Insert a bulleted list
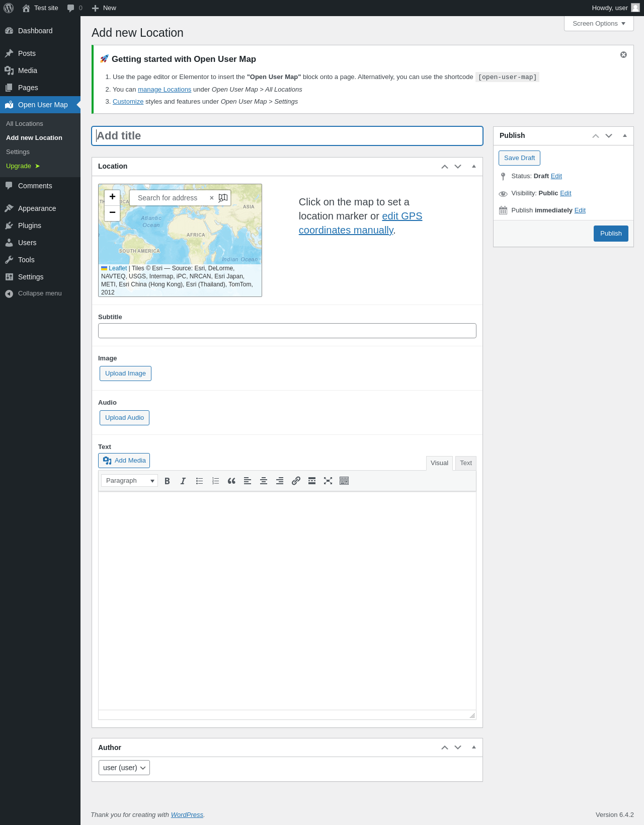This screenshot has width=644, height=825. (199, 481)
